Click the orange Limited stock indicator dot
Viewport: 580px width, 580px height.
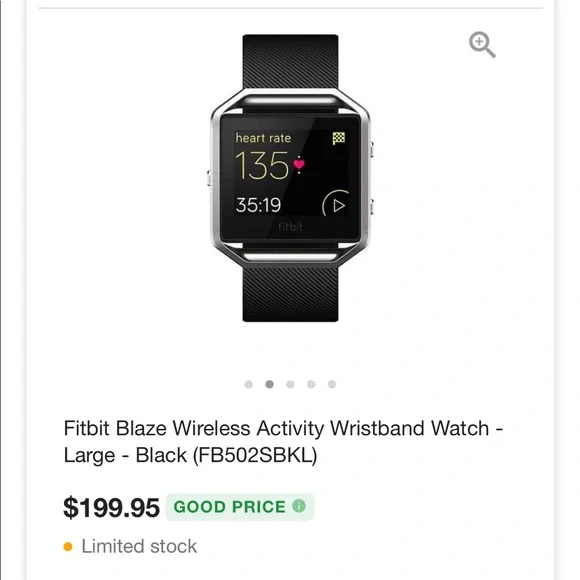68,547
